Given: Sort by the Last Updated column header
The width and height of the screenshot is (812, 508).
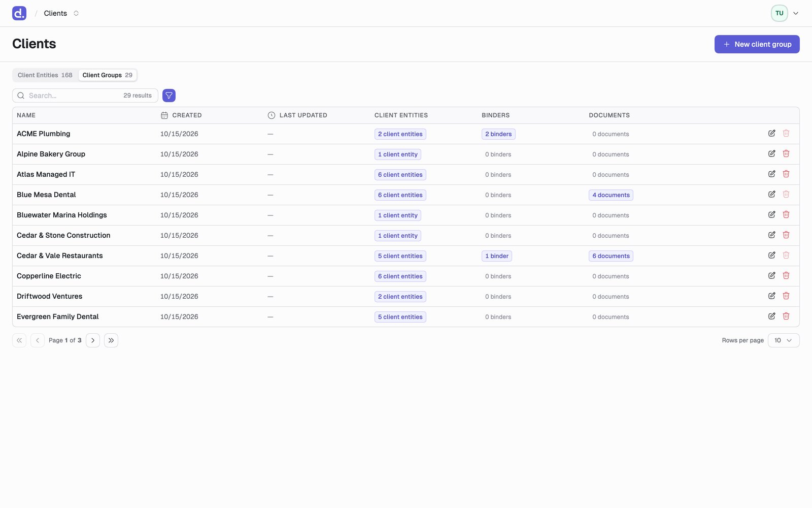Looking at the screenshot, I should [297, 115].
